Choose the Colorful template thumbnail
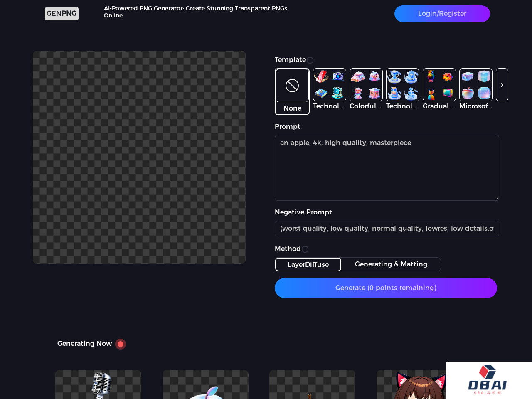The height and width of the screenshot is (399, 532). 366,85
